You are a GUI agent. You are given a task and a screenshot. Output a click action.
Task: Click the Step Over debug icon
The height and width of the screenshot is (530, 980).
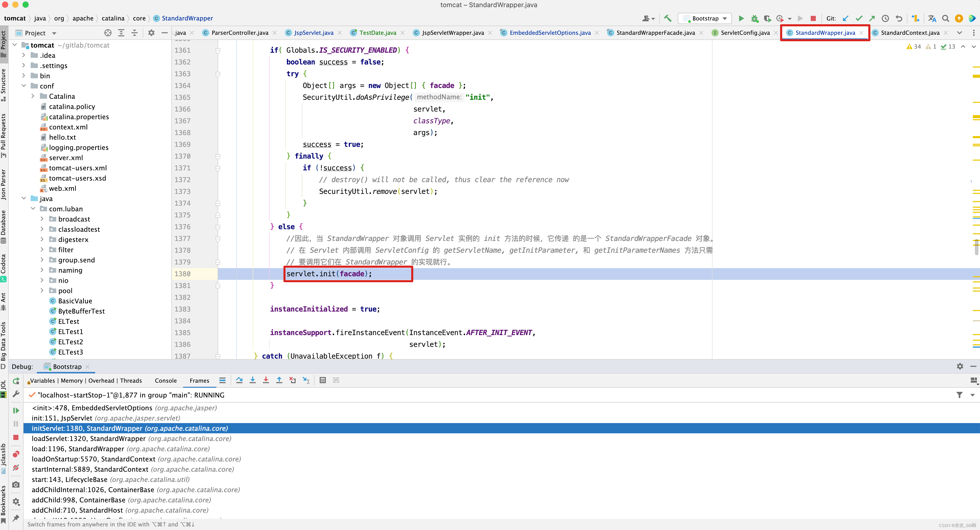click(239, 380)
